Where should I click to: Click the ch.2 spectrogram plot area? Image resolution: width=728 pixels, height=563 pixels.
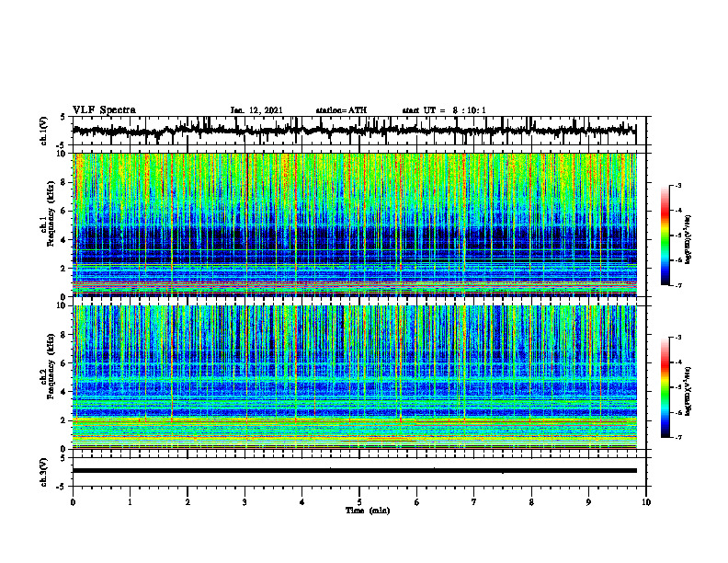[355, 377]
